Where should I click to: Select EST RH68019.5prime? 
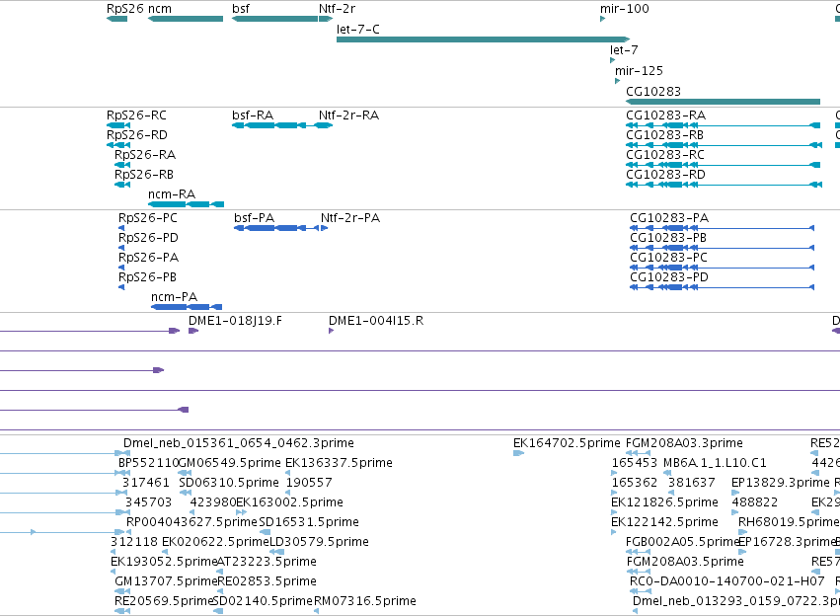pyautogui.click(x=788, y=522)
